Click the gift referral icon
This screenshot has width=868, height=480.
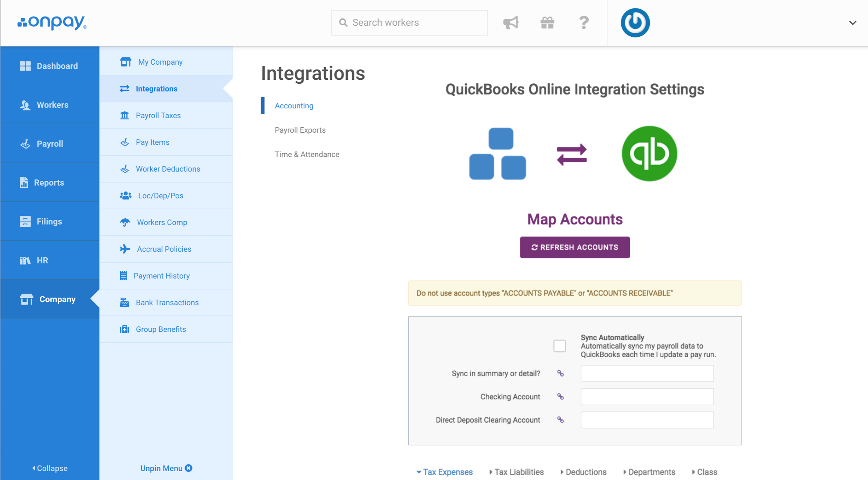coord(547,23)
